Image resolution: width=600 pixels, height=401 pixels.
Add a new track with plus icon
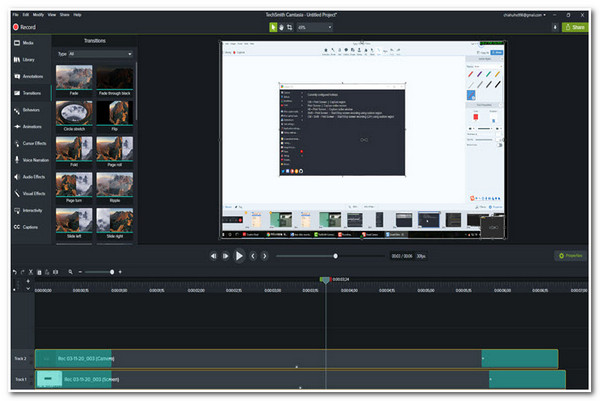[28, 281]
